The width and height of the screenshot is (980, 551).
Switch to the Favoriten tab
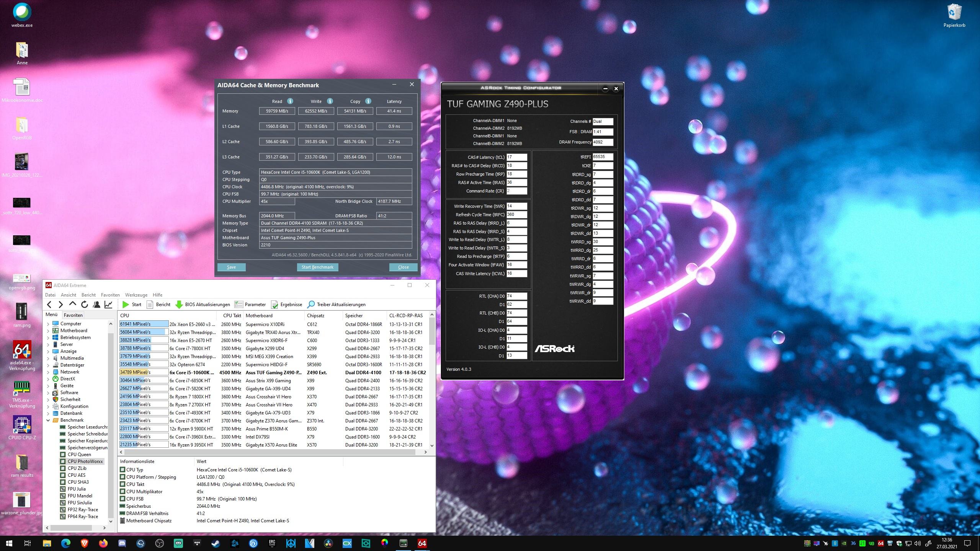(73, 315)
